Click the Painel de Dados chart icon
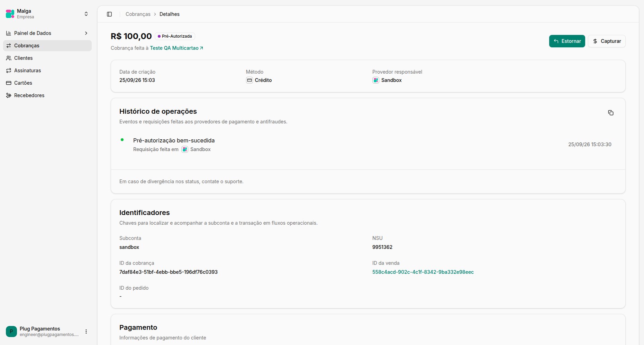644x345 pixels. (x=9, y=33)
